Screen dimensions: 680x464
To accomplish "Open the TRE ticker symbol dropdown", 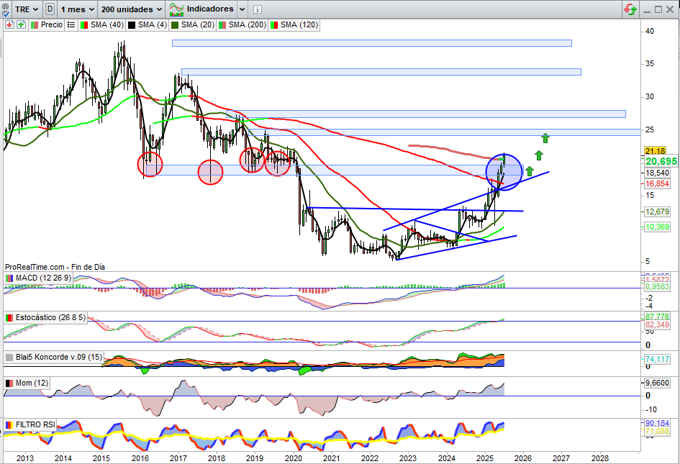I will tap(26, 9).
